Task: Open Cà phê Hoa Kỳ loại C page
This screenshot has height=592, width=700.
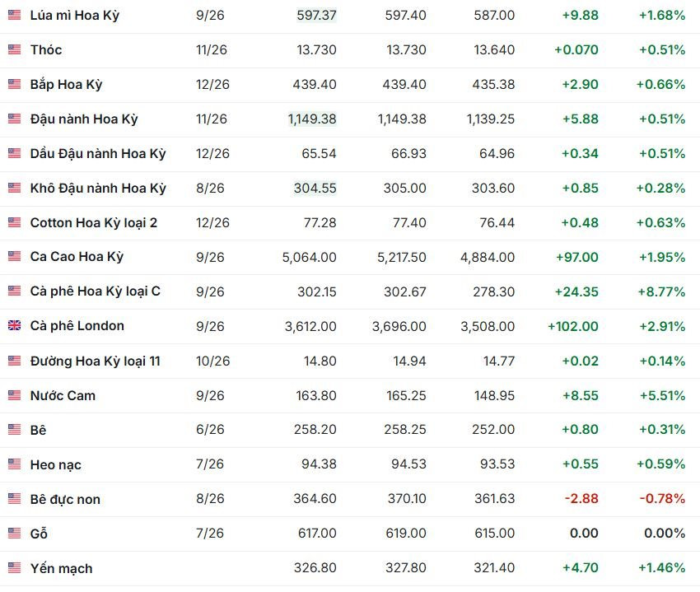Action: tap(95, 291)
